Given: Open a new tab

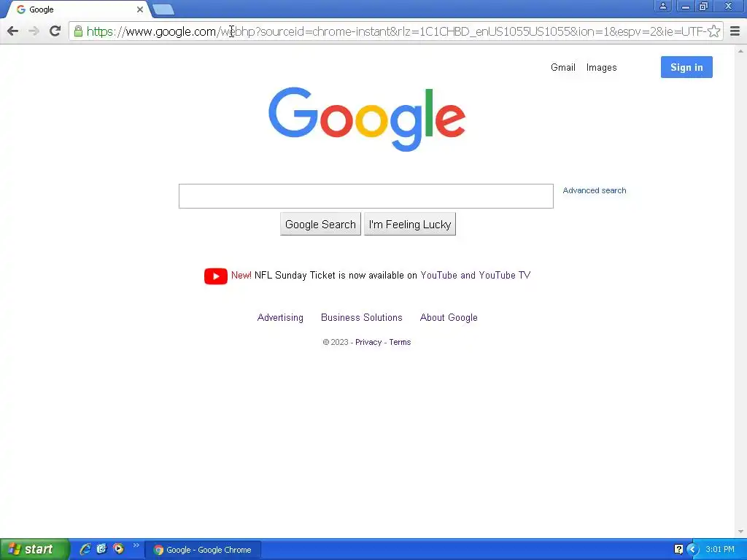Looking at the screenshot, I should point(163,9).
